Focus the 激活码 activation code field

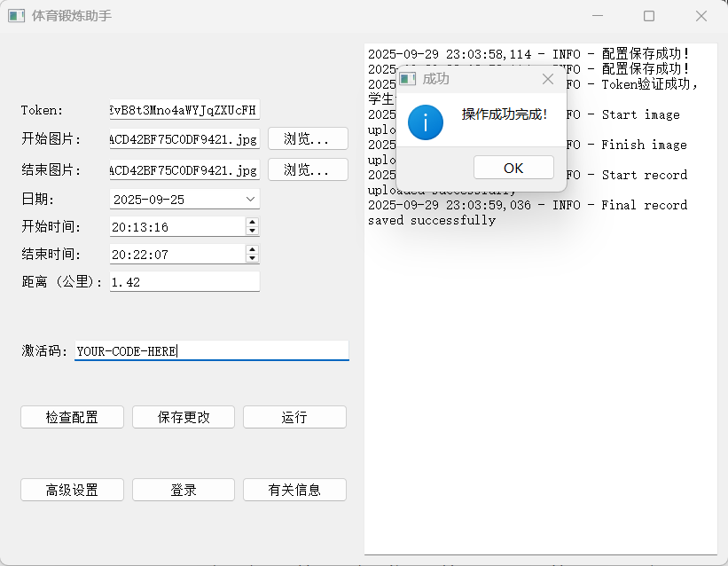[211, 350]
